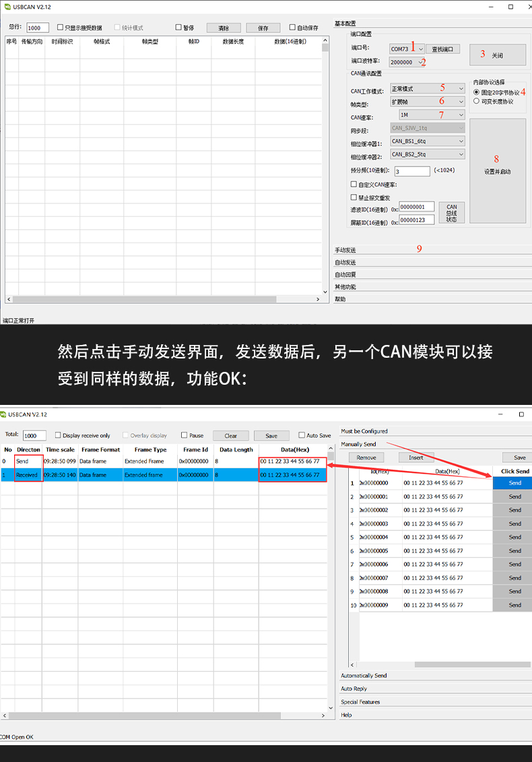
Task: Enable the 只显示接受数据 checkbox
Action: [61, 28]
